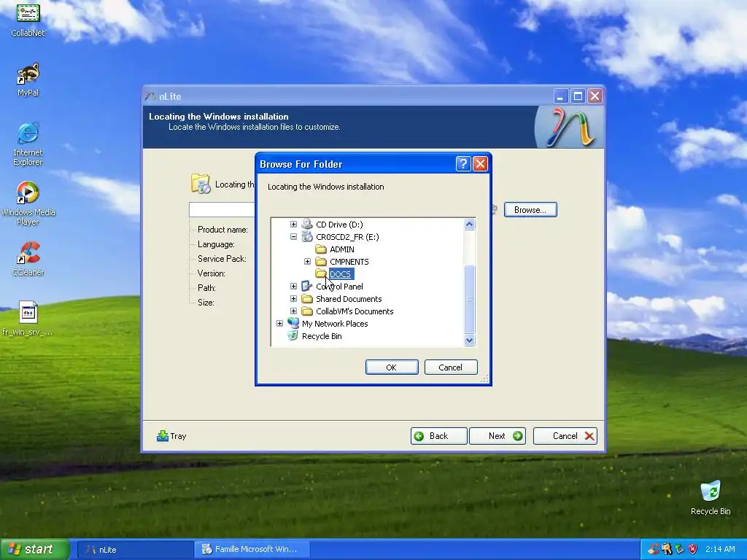Expand the My Network Places node
Image resolution: width=747 pixels, height=560 pixels.
click(x=279, y=323)
